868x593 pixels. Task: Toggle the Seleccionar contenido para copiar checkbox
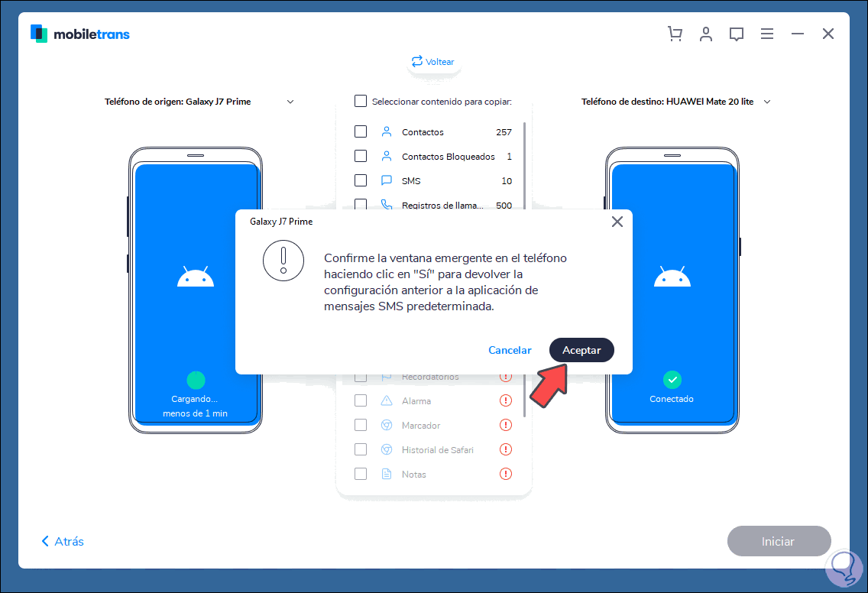[361, 101]
